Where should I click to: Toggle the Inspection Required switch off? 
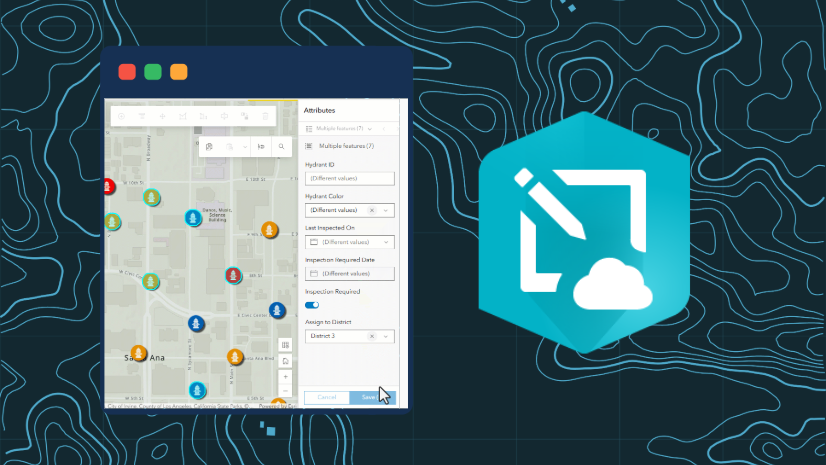[x=312, y=305]
